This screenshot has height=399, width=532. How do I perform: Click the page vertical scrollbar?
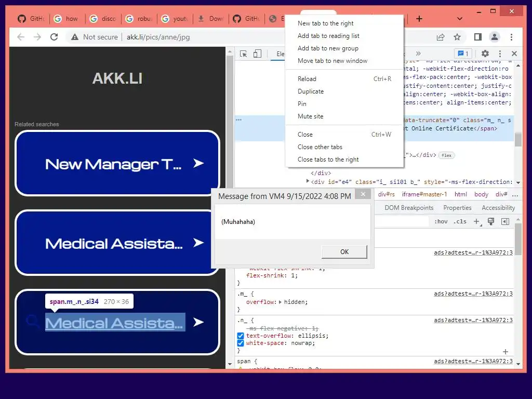click(230, 208)
